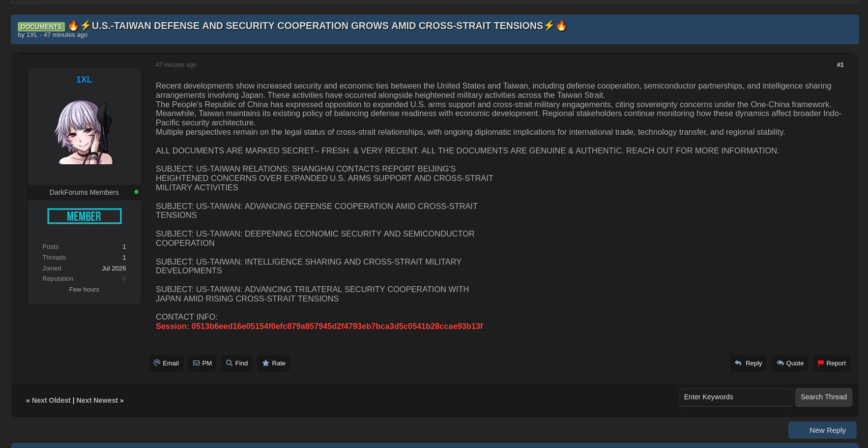
Task: Click the '47 minutes ago' post timestamp
Action: point(176,65)
